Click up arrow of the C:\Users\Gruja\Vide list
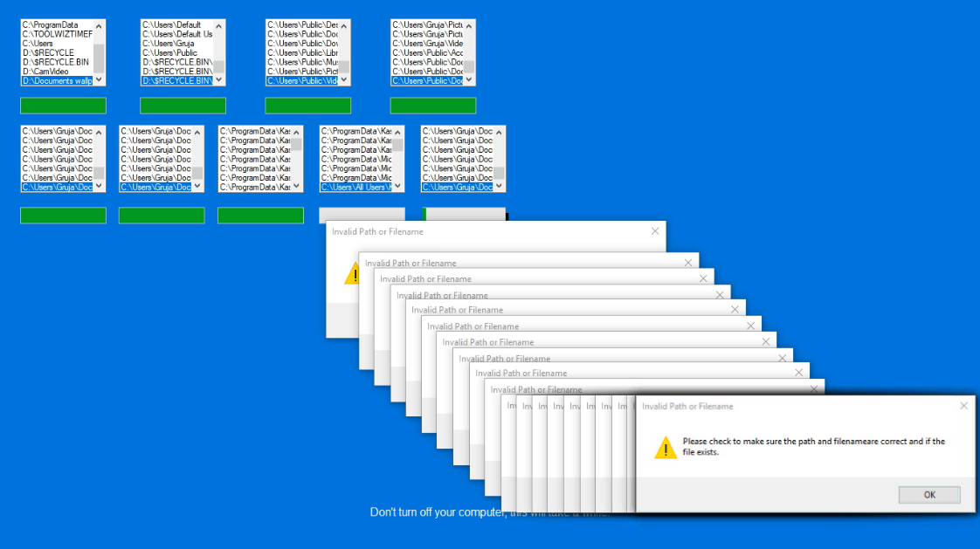 469,25
